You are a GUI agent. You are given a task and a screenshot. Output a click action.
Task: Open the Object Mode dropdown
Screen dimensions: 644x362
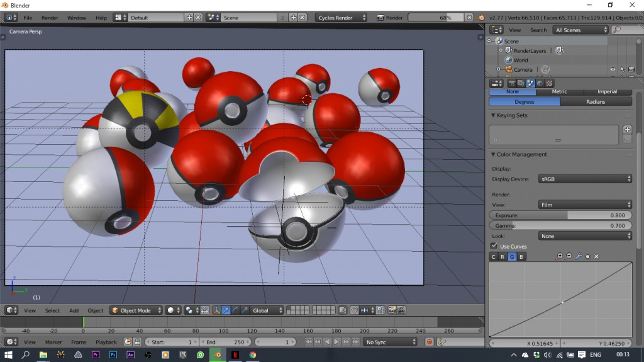136,310
